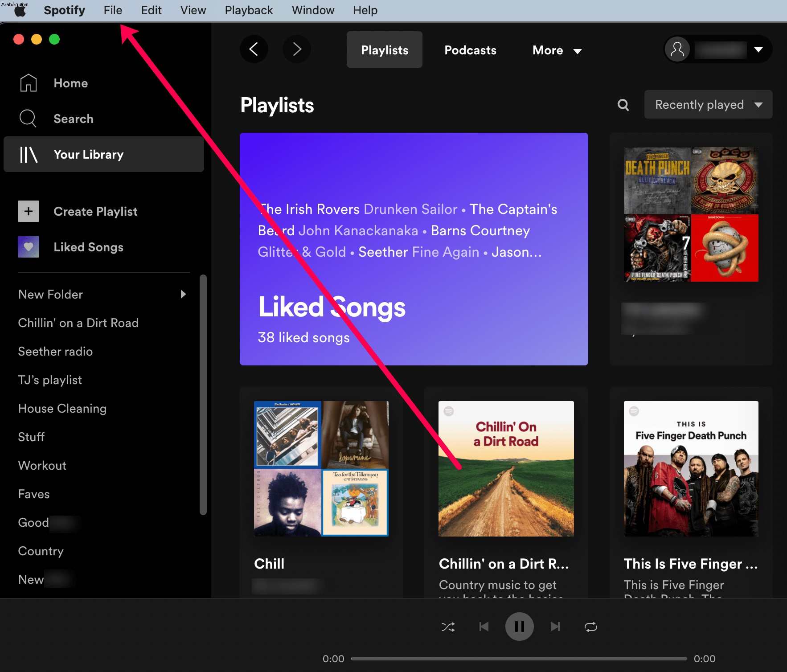Open New Folder in the sidebar

50,294
